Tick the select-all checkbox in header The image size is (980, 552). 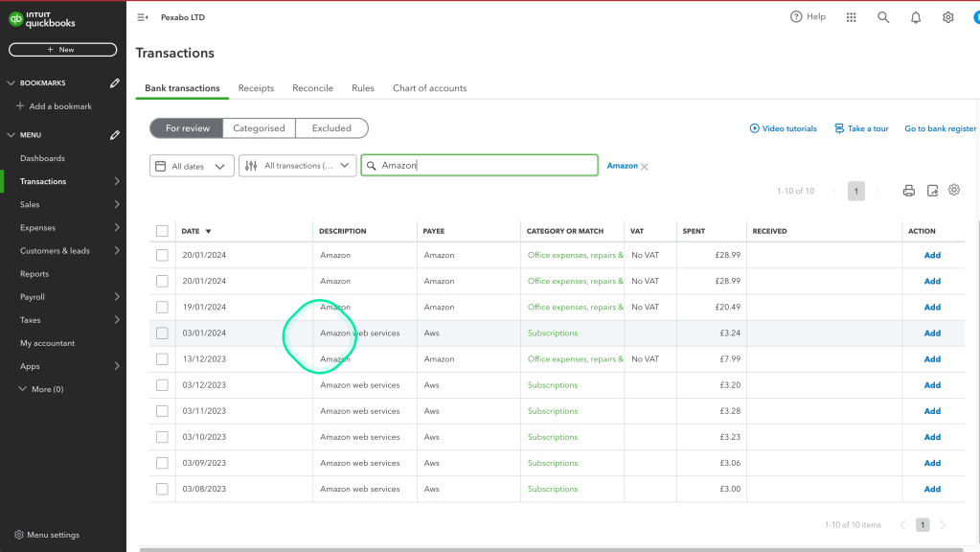pyautogui.click(x=162, y=231)
